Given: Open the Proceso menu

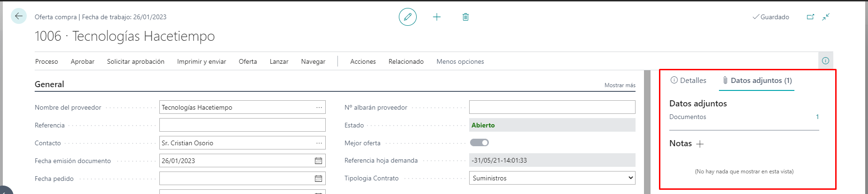Looking at the screenshot, I should tap(46, 61).
